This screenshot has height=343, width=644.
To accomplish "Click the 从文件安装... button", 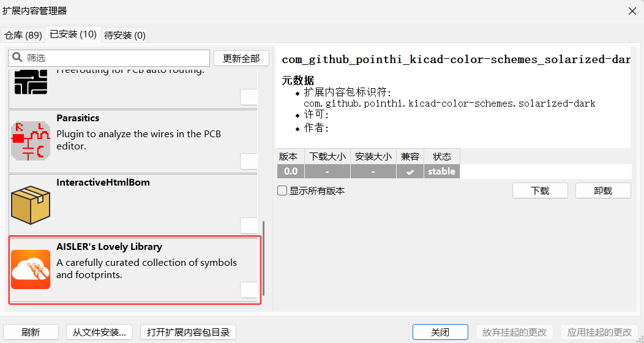I will (99, 332).
